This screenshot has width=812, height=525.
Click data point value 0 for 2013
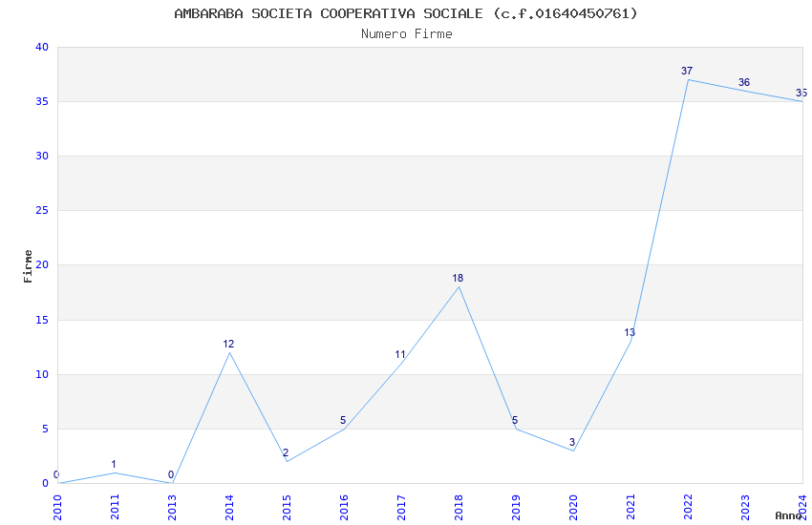pyautogui.click(x=171, y=474)
